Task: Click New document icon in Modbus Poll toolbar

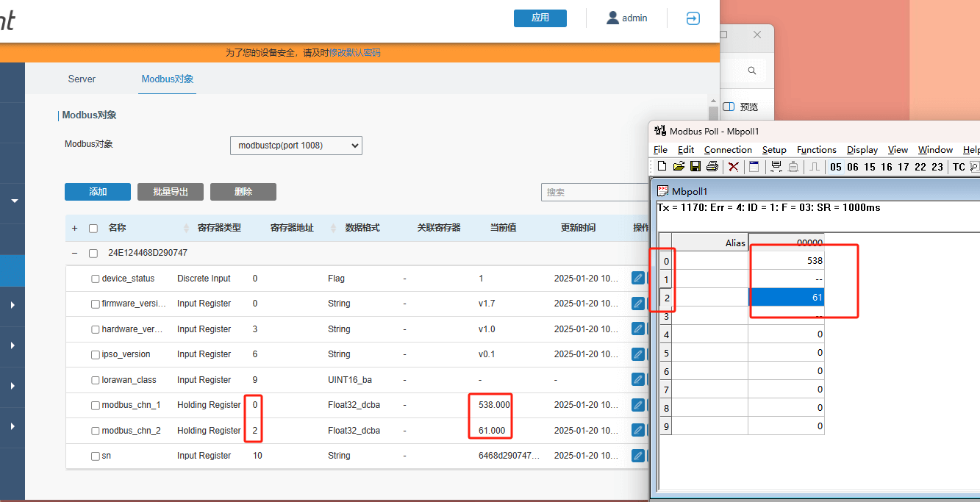Action: 662,167
